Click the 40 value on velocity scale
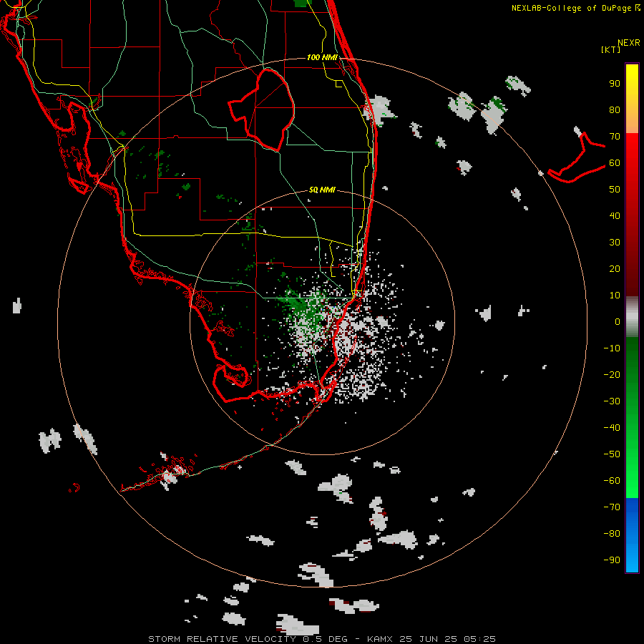 pos(615,216)
